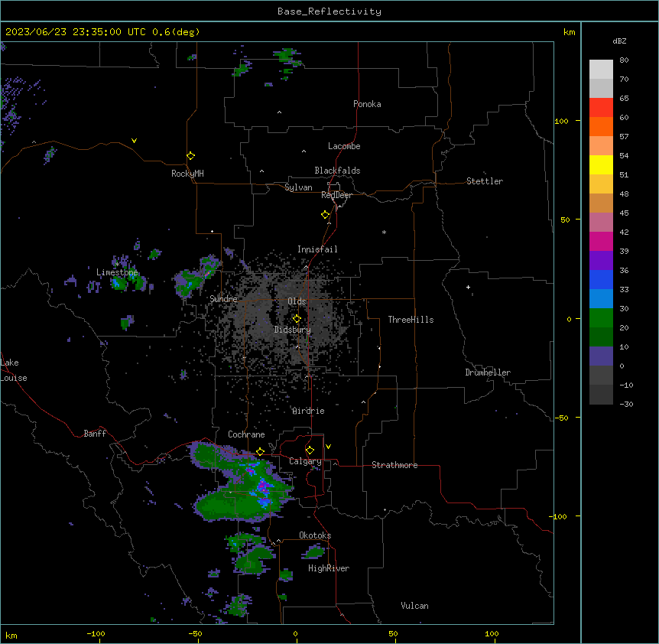Pick the 60 dBZ orange legend swatch
Image resolution: width=659 pixels, height=644 pixels.
601,126
